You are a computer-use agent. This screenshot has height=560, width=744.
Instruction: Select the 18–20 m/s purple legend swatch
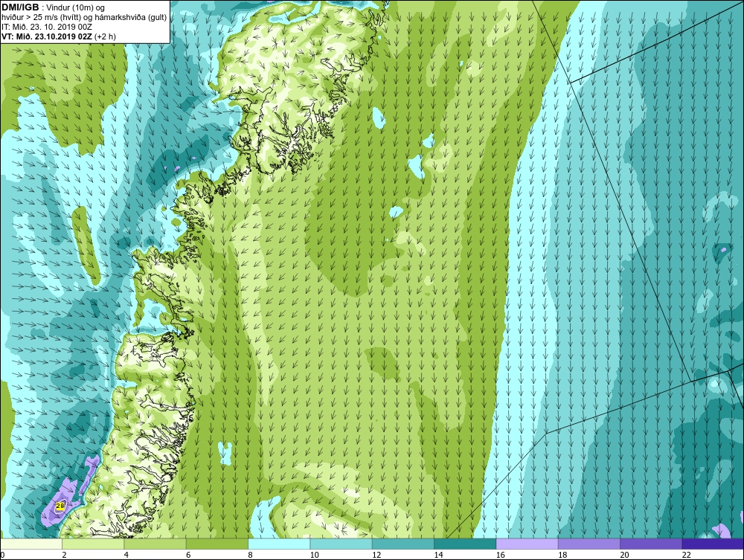tap(589, 544)
